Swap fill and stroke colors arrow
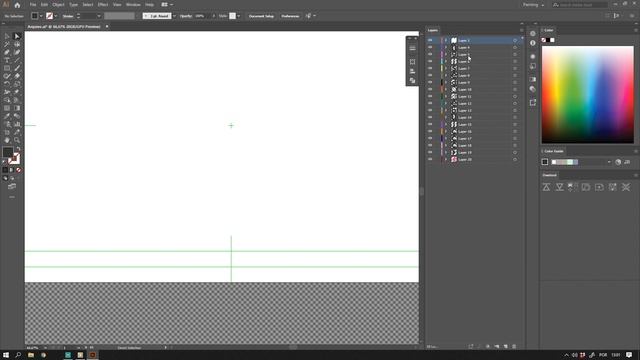This screenshot has width=640, height=360. click(x=18, y=149)
